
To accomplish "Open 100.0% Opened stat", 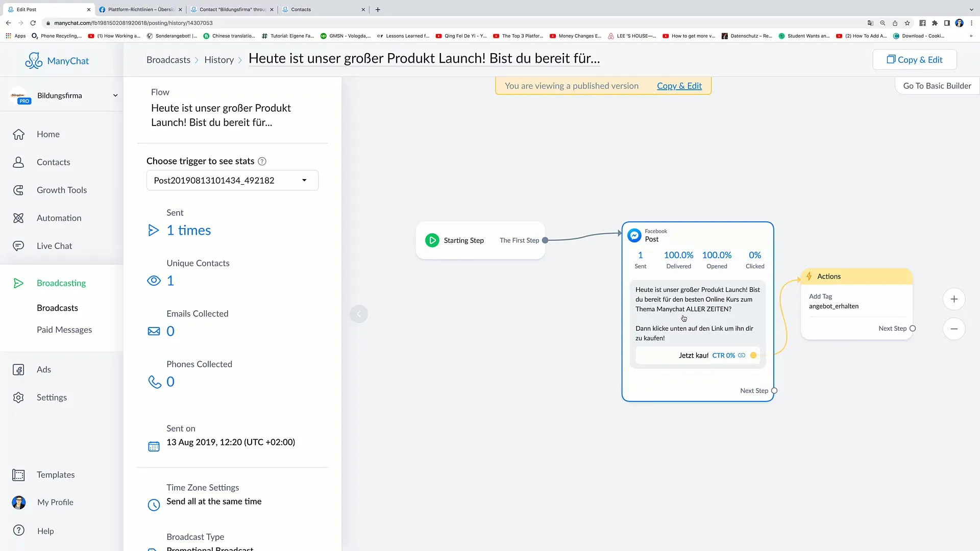I will (x=717, y=260).
